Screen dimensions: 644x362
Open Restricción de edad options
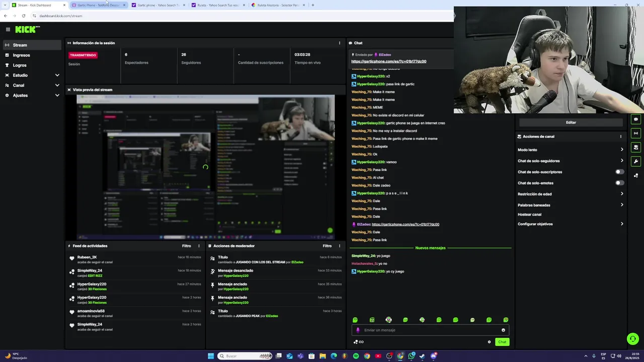571,194
